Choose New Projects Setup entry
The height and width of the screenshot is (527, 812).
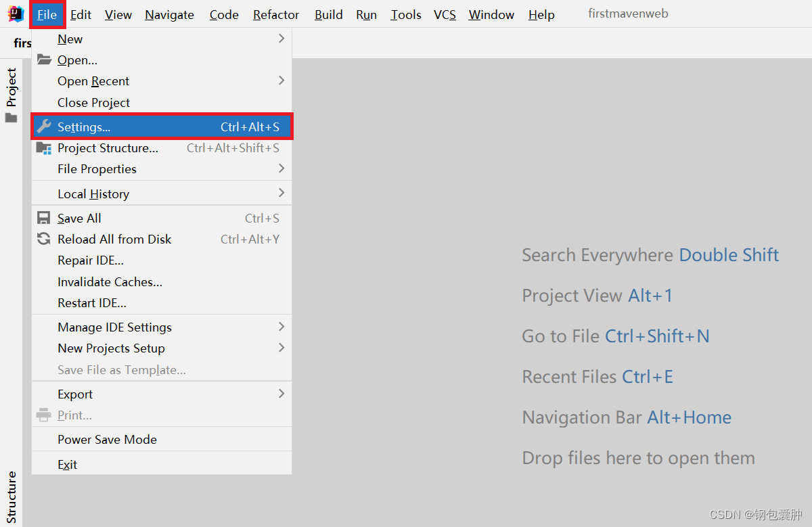pyautogui.click(x=162, y=348)
